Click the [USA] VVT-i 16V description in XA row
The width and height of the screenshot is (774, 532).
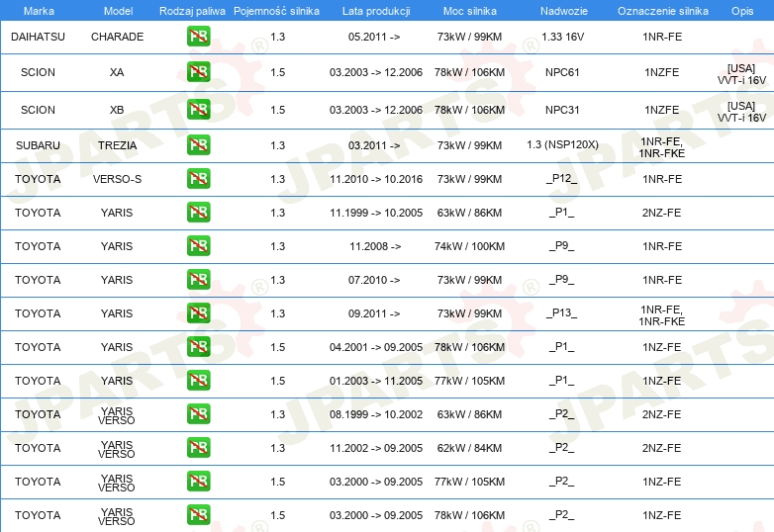point(742,74)
